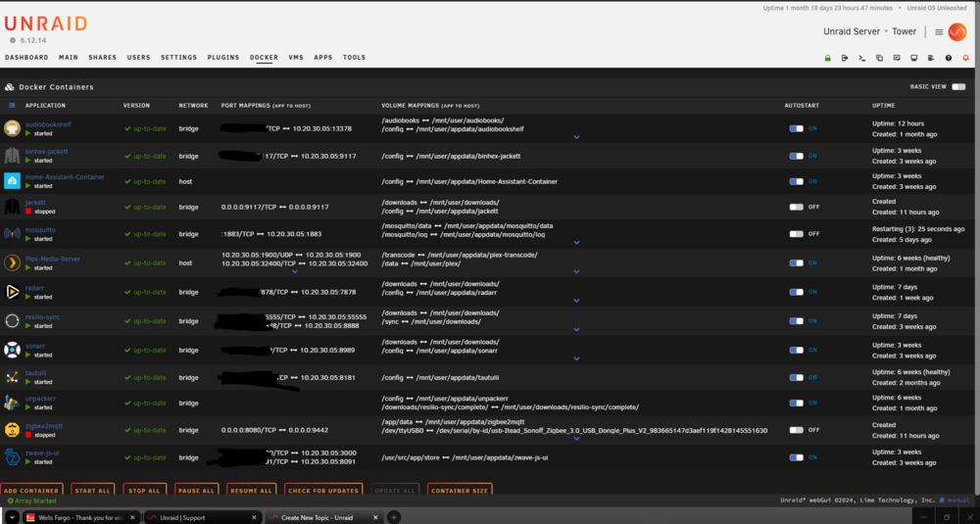
Task: Click the Start All button
Action: click(x=92, y=491)
